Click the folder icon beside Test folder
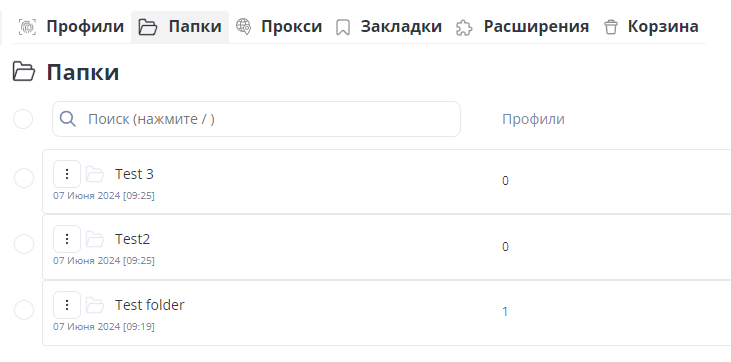 coord(95,306)
